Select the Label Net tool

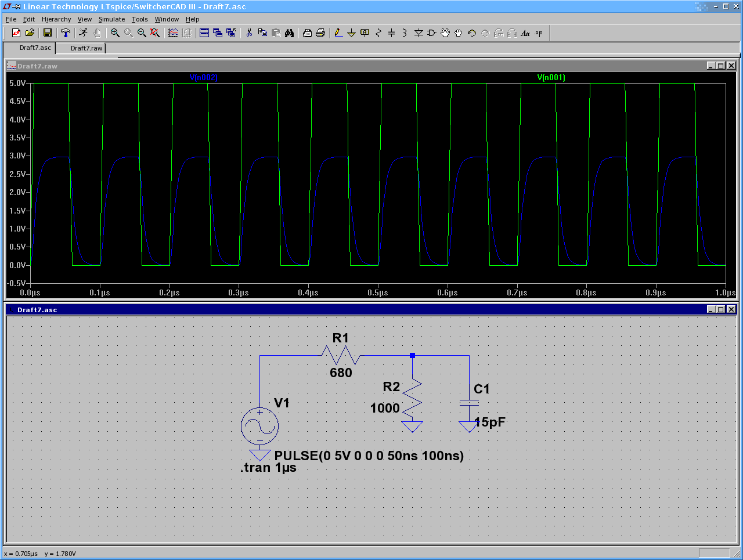(x=365, y=32)
